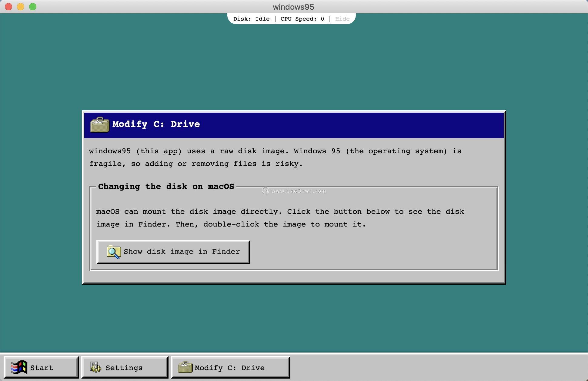Click the CPU Speed: 0 status text
Screen dimensions: 588x381
[x=302, y=19]
